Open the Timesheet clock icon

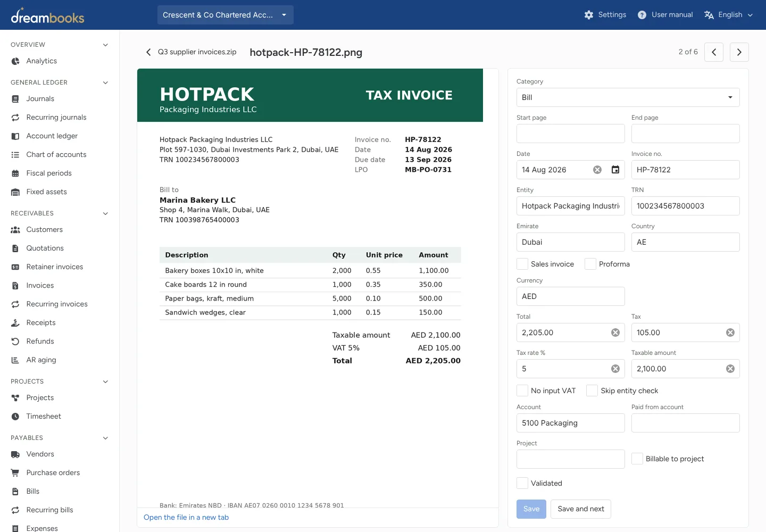point(15,417)
